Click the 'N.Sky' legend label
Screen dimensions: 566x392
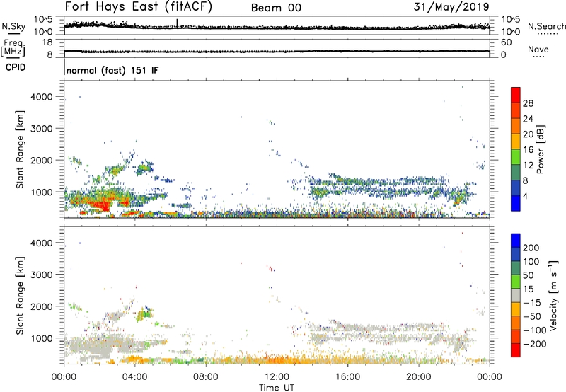coord(13,26)
